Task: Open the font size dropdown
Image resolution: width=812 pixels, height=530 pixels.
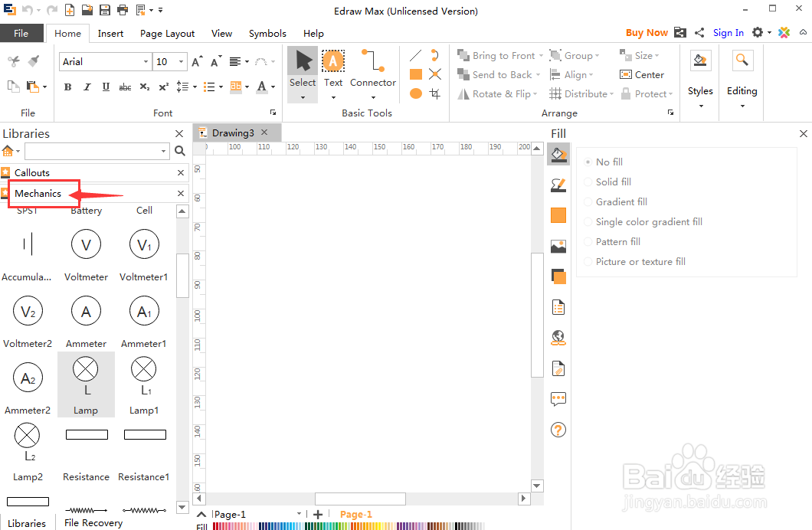Action: tap(181, 61)
